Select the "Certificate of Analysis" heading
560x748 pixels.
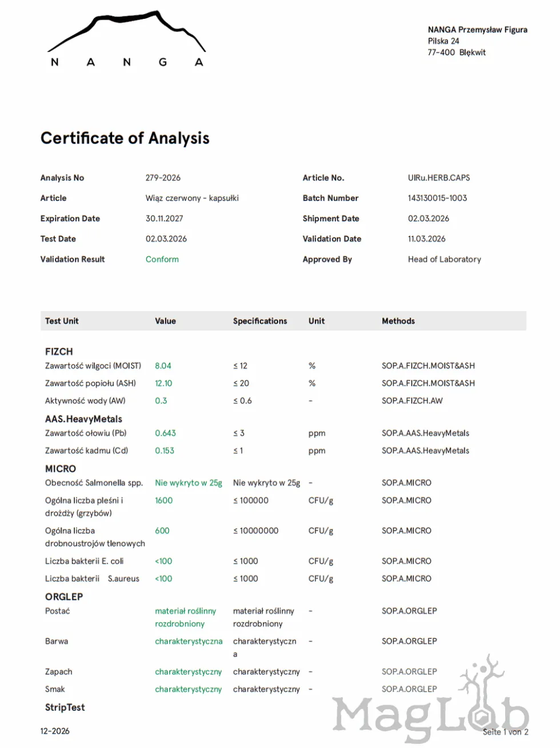pyautogui.click(x=125, y=138)
